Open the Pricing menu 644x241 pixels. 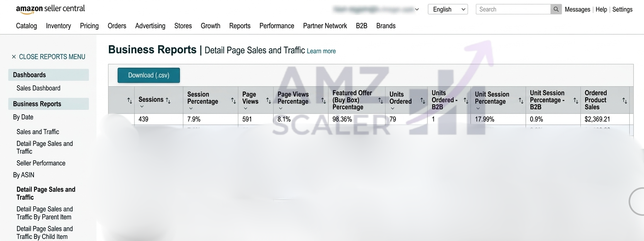point(89,26)
